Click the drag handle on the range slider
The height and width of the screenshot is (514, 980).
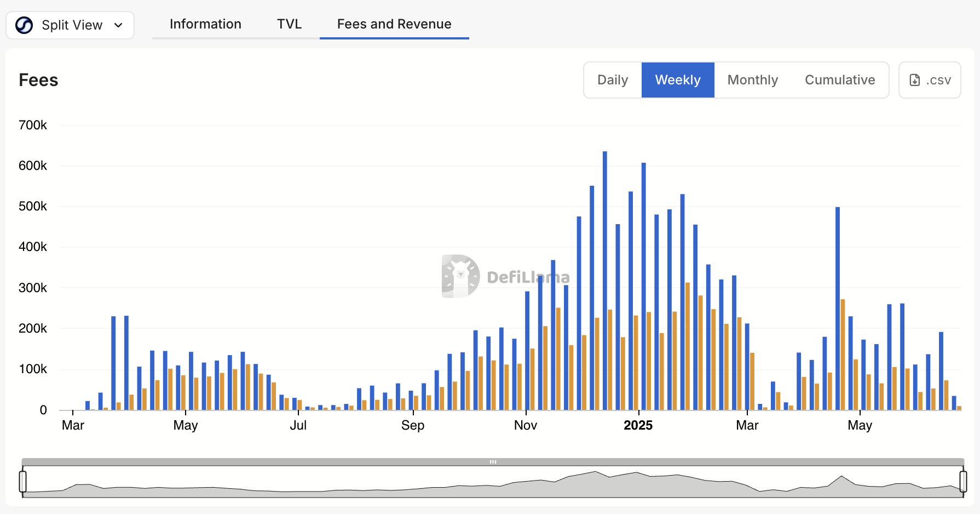(x=493, y=462)
